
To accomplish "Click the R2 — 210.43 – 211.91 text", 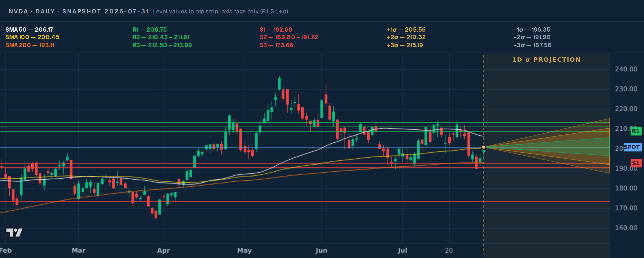I will [x=161, y=37].
